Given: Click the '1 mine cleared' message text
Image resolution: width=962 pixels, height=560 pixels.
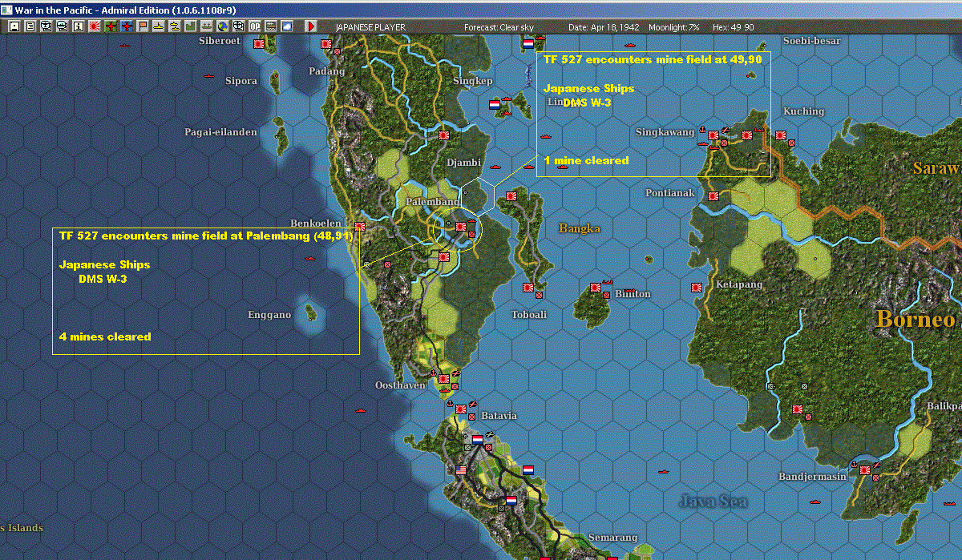Looking at the screenshot, I should point(586,160).
